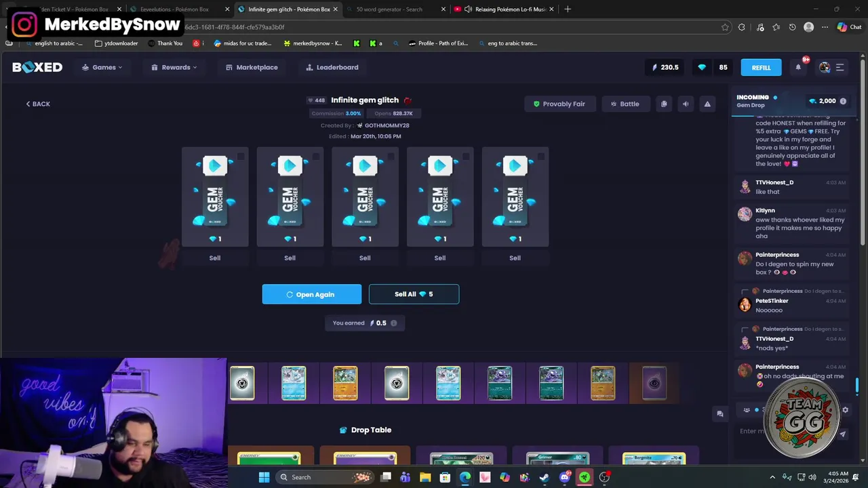
Task: Click the REFILL button
Action: click(761, 67)
